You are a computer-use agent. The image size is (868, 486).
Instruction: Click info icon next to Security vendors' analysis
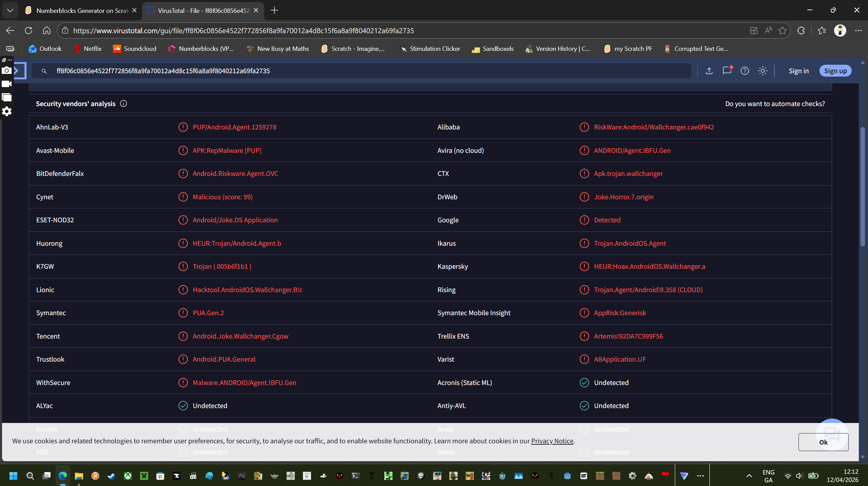click(123, 104)
